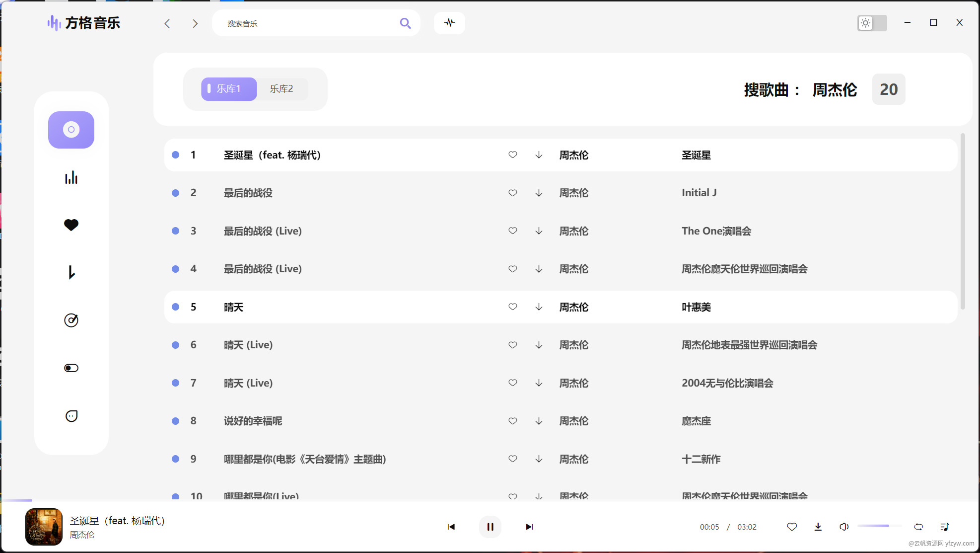The image size is (980, 553).
Task: Toggle the light/dark theme switch
Action: [872, 23]
